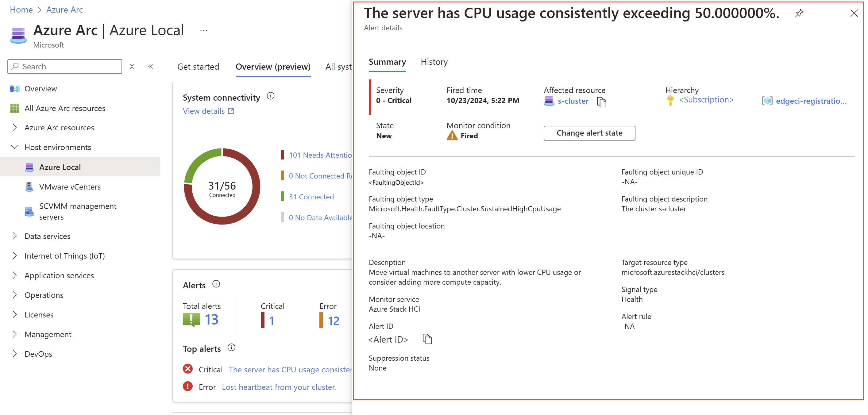Click the Alerts info icon
Viewport: 868px width, 415px height.
click(216, 284)
